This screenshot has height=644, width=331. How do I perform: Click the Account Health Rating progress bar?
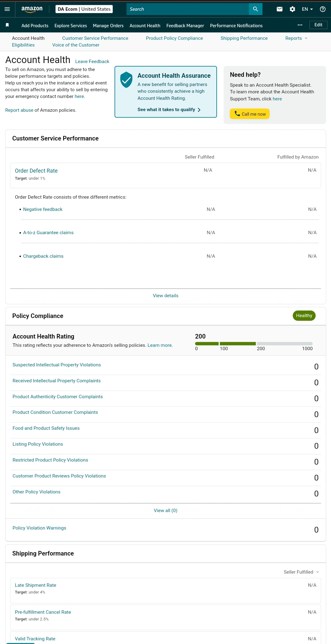click(x=254, y=344)
